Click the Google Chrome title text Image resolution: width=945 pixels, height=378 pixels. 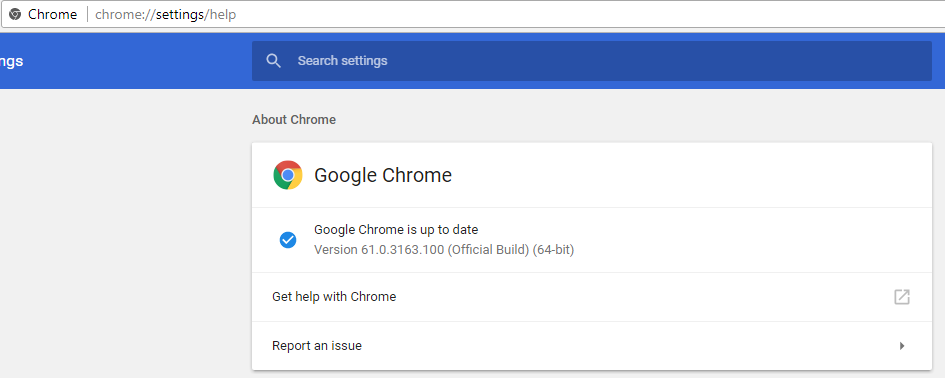click(383, 175)
